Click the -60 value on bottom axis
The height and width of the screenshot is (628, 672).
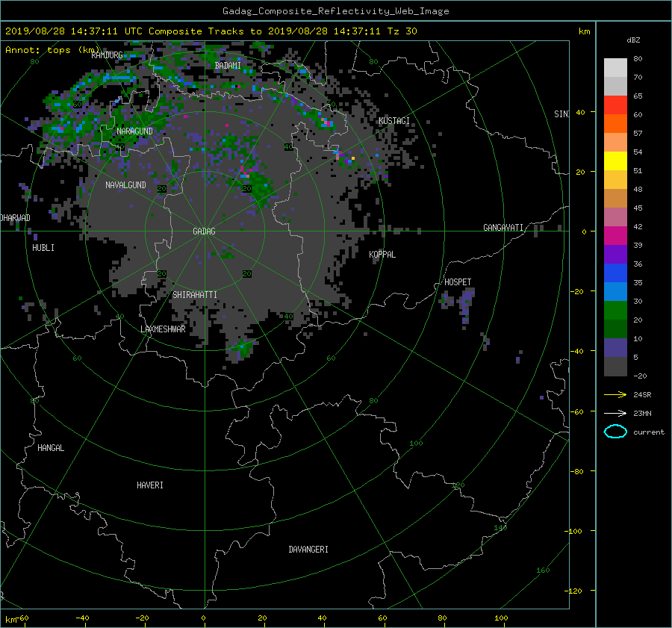pyautogui.click(x=22, y=618)
